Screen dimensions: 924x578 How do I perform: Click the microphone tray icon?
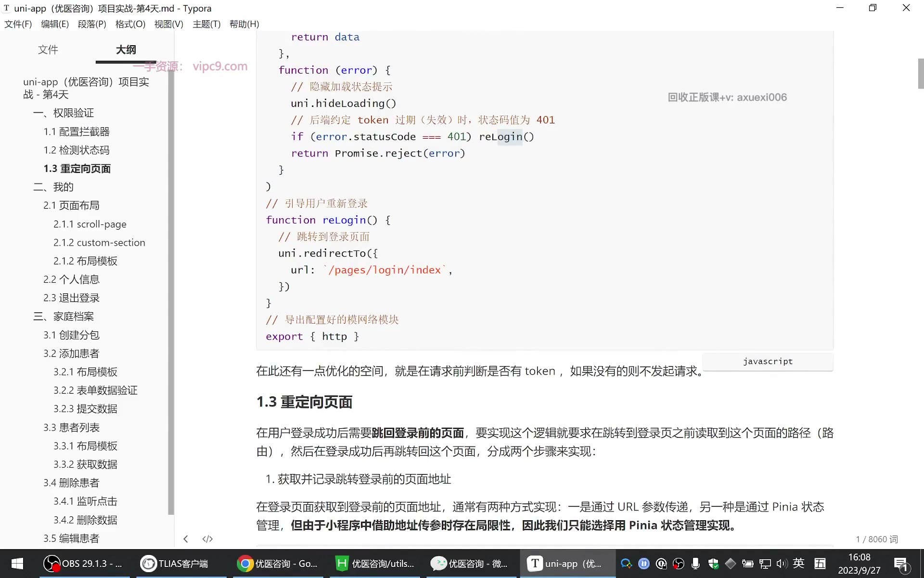(695, 564)
